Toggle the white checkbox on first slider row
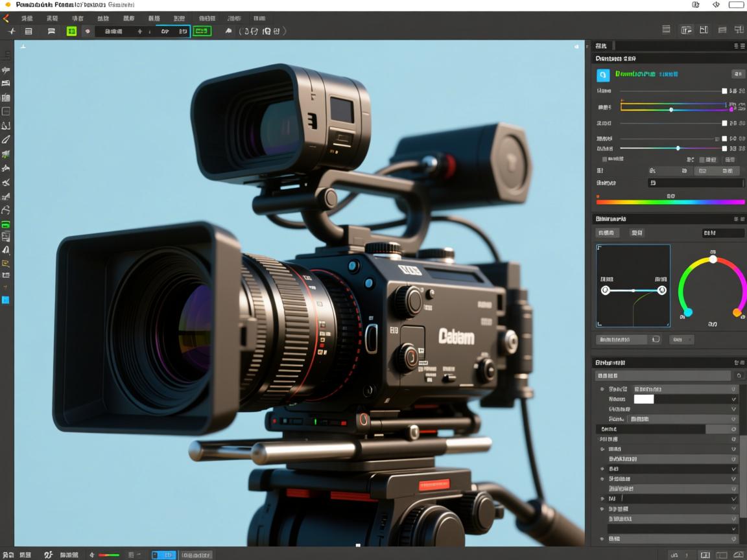This screenshot has height=560, width=747. pyautogui.click(x=724, y=91)
